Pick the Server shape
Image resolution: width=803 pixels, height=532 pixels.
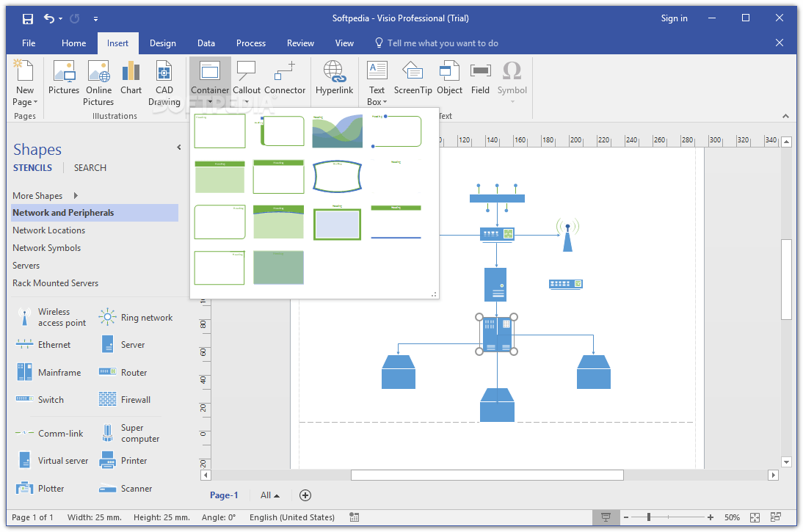pos(123,344)
